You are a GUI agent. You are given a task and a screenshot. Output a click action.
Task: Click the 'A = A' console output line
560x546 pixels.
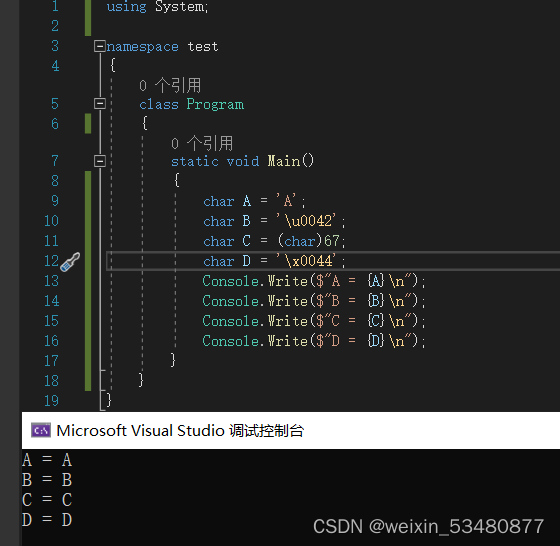pos(47,460)
